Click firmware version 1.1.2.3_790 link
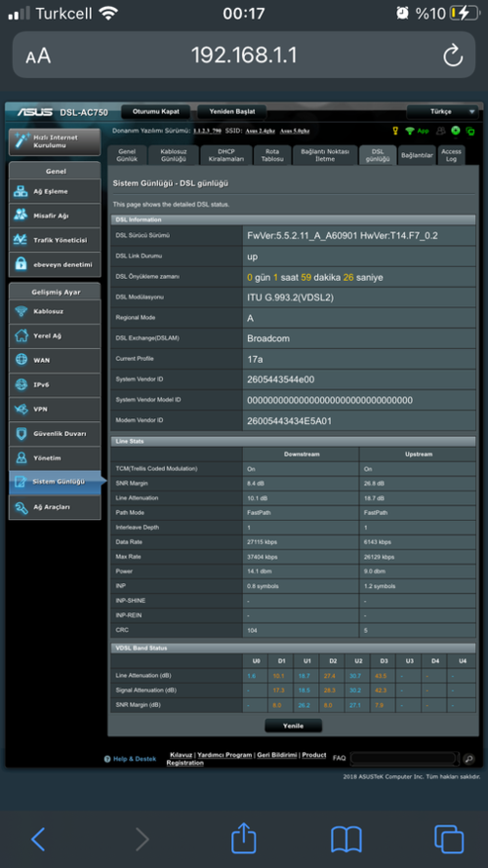488x868 pixels. pyautogui.click(x=207, y=132)
